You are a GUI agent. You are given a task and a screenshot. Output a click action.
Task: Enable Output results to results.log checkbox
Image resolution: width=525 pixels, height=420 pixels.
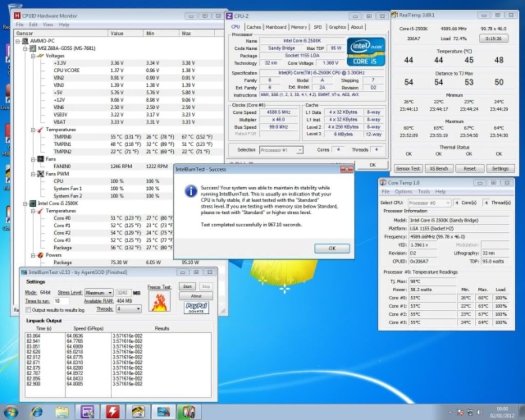[29, 310]
